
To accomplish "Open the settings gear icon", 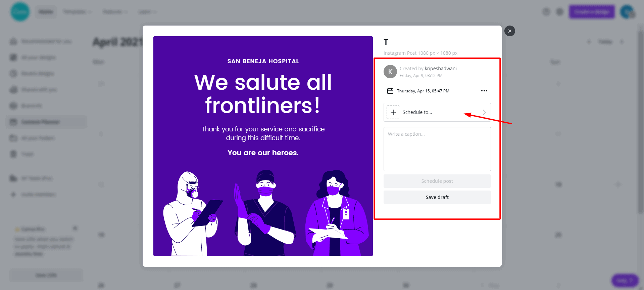I will (x=560, y=12).
